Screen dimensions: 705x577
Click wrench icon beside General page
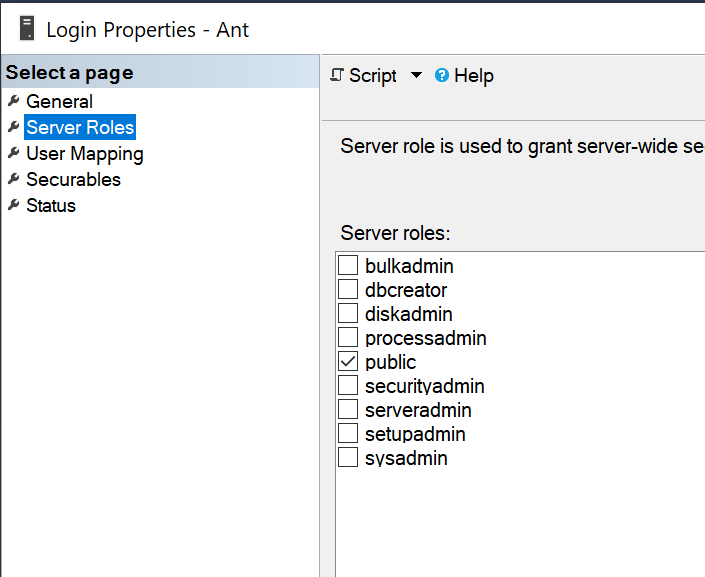pos(13,101)
